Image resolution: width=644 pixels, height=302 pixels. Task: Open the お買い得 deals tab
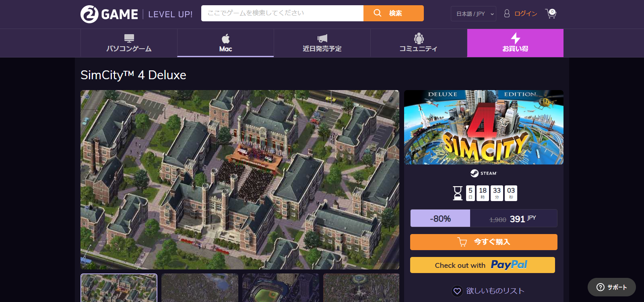tap(515, 43)
